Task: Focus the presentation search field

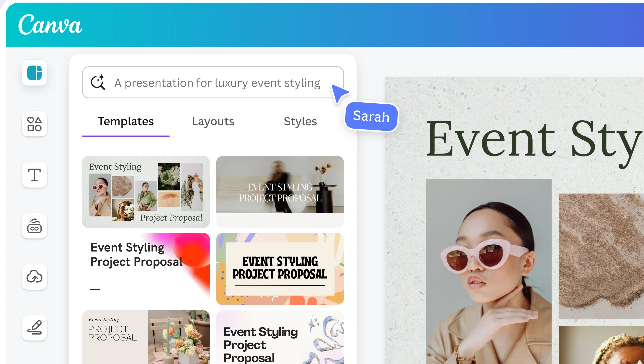Action: tap(213, 82)
